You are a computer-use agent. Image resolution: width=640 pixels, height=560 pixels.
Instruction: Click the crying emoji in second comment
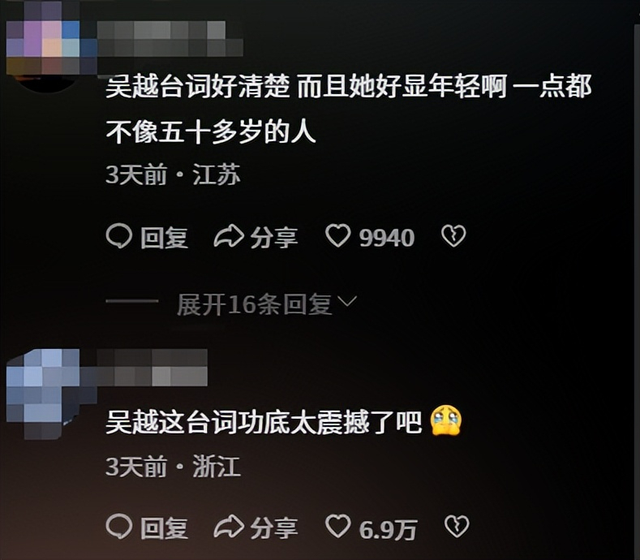point(446,420)
